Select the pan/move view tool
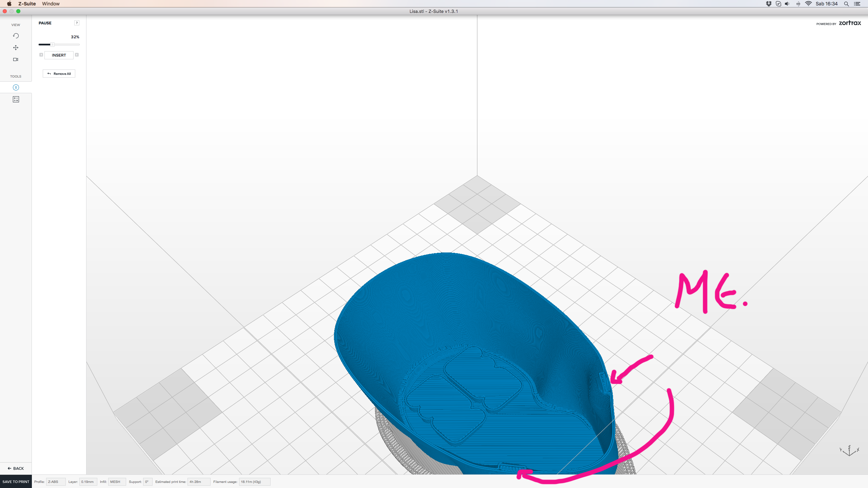This screenshot has height=488, width=868. click(x=16, y=47)
